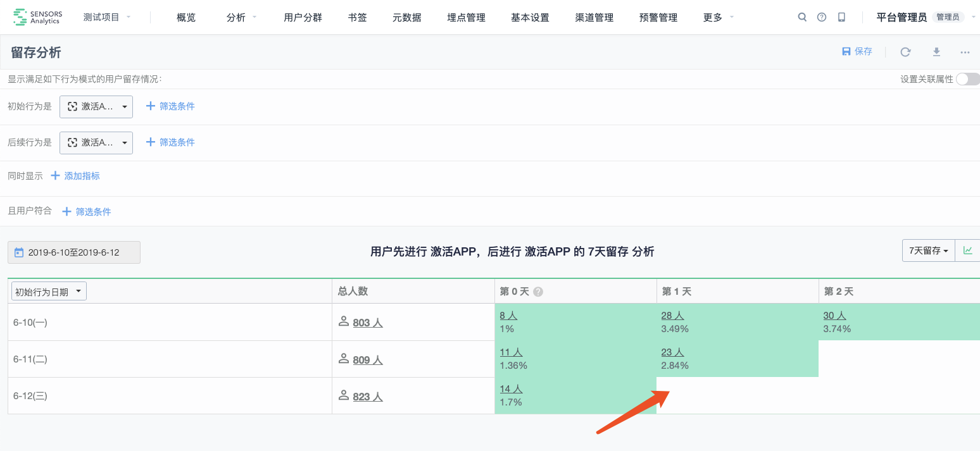Expand the 分析 menu dropdown
This screenshot has height=451, width=980.
241,17
